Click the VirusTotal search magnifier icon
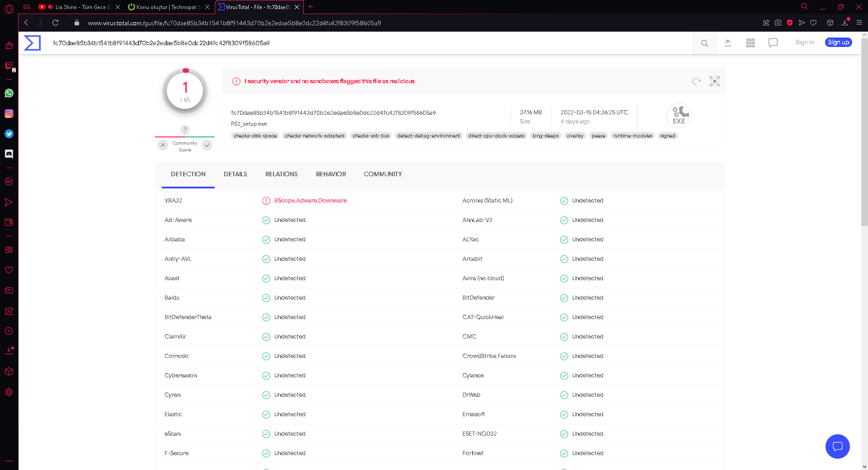The width and height of the screenshot is (868, 470). (705, 43)
